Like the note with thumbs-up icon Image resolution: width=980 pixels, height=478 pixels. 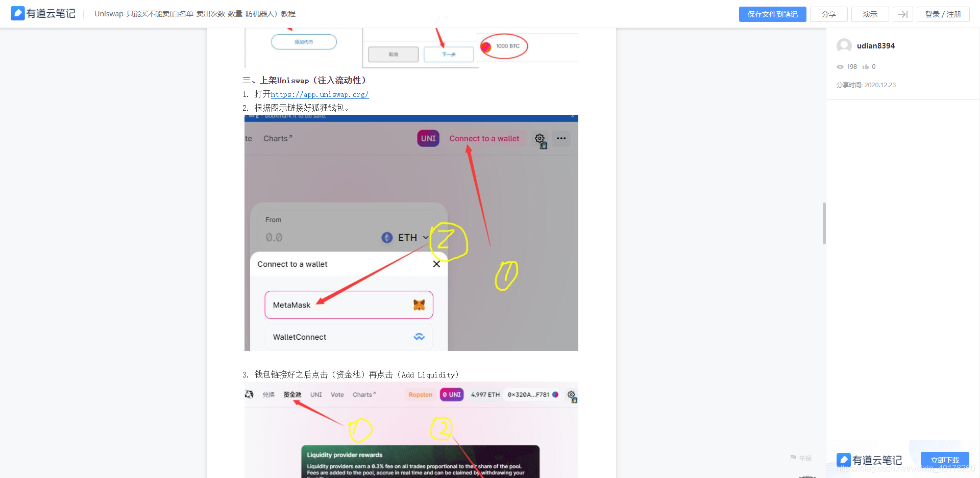(x=866, y=67)
